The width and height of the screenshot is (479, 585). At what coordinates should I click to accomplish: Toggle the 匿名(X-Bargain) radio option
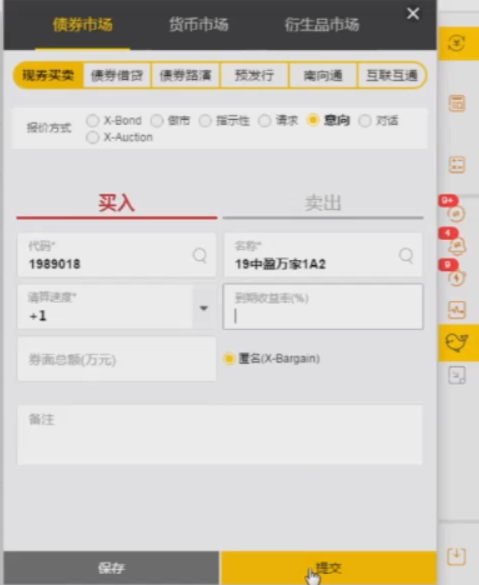(229, 359)
